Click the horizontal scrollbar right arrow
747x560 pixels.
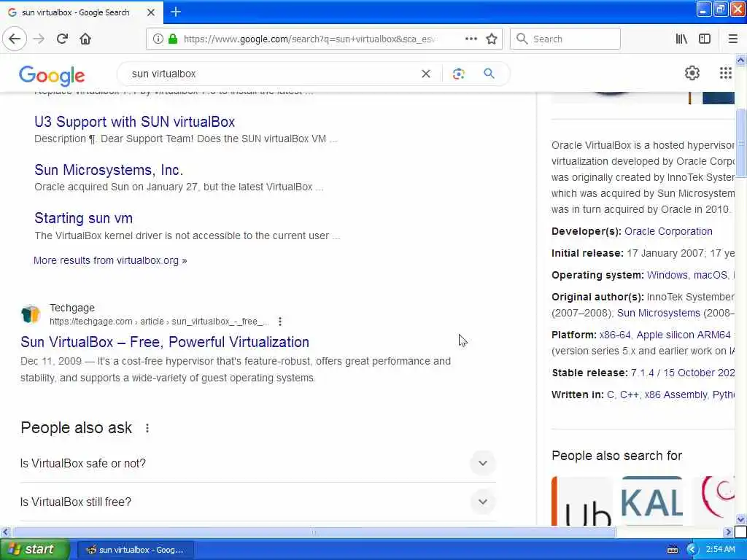point(727,532)
